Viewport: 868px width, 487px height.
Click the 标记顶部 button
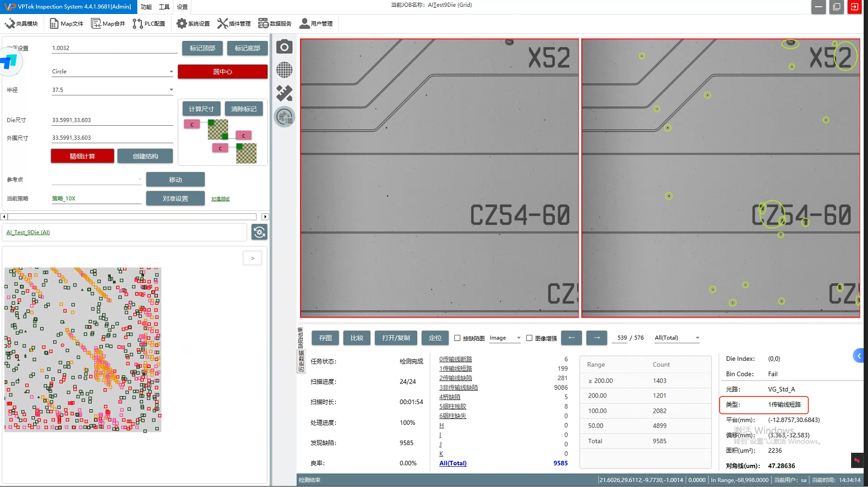[x=202, y=48]
